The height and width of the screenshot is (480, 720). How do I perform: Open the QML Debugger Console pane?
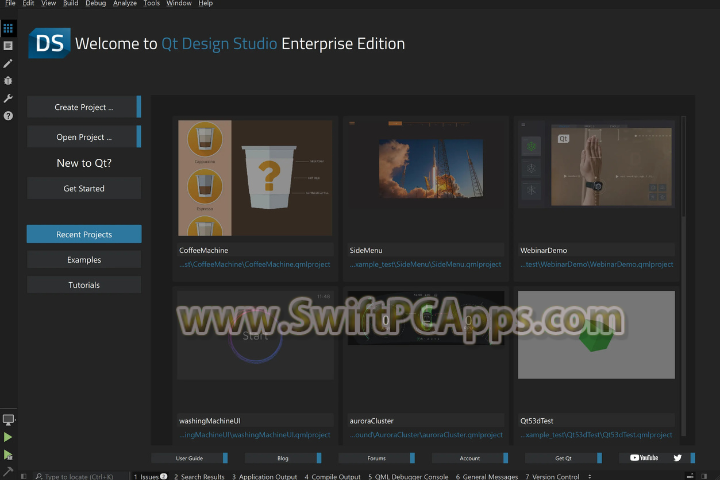408,476
